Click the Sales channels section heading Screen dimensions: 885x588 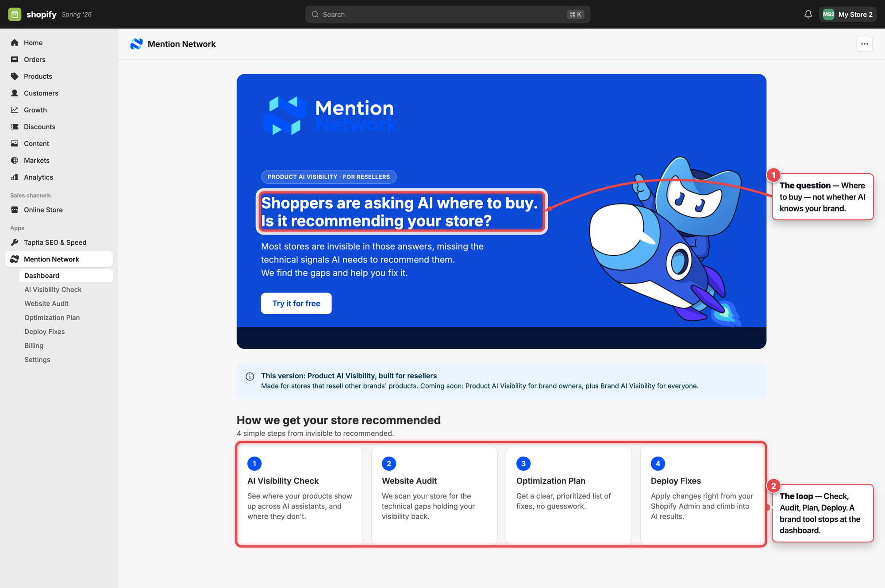pyautogui.click(x=31, y=195)
